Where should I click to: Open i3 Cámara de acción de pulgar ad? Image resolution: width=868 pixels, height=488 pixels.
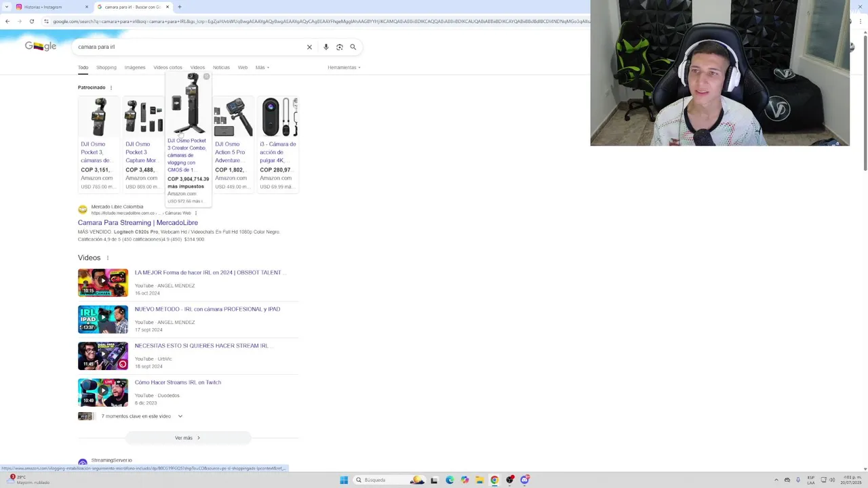pyautogui.click(x=277, y=144)
